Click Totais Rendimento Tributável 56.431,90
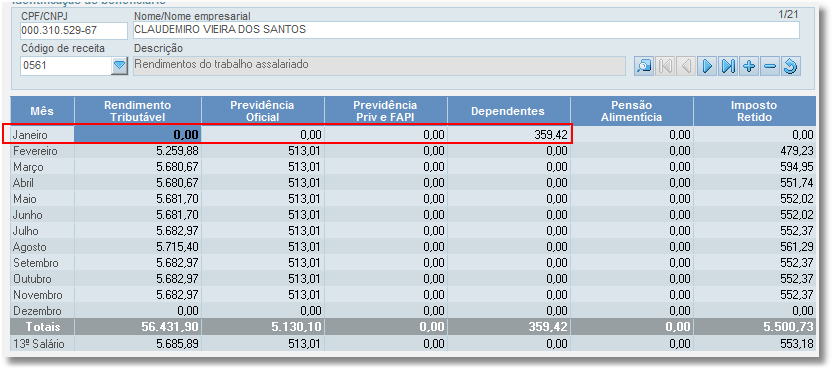 [138, 327]
